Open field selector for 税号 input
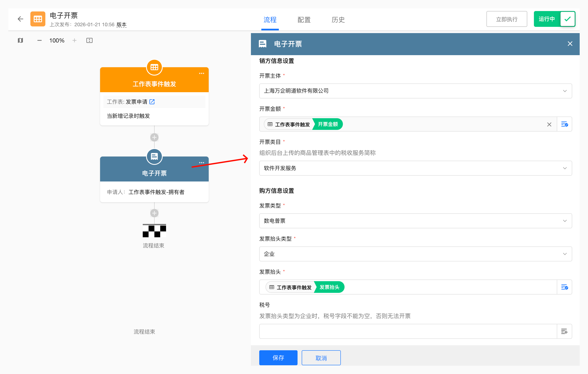This screenshot has height=374, width=588. [x=564, y=332]
